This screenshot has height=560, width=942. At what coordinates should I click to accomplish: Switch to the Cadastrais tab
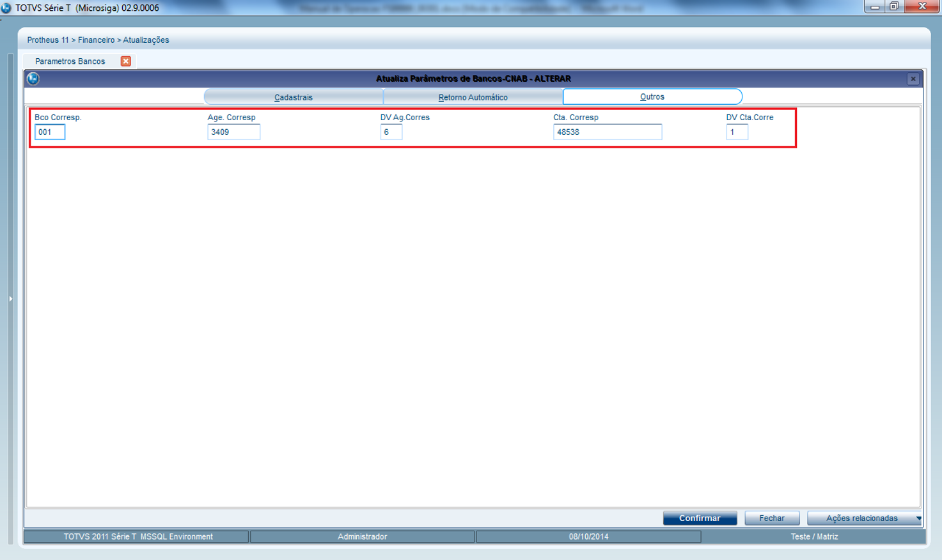(294, 97)
